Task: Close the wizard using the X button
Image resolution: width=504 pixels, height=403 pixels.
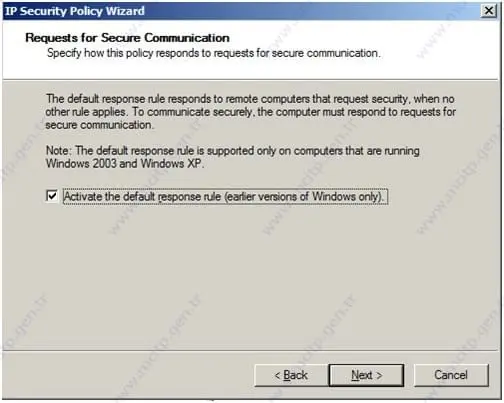Action: pos(489,11)
